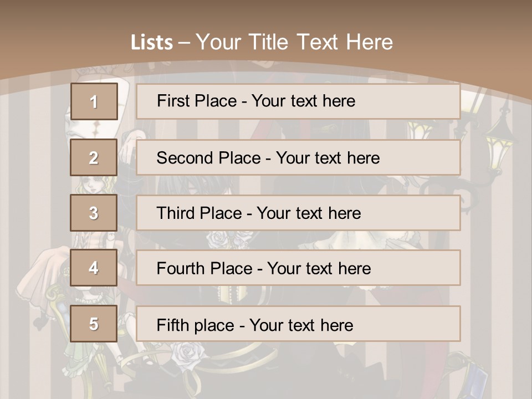The width and height of the screenshot is (532, 399).
Task: Click the blue book in the bottom-right corner
Action: [475, 377]
